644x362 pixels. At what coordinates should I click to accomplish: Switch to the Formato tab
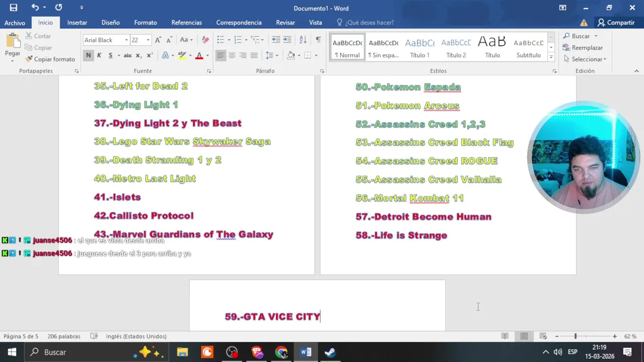[x=145, y=23]
